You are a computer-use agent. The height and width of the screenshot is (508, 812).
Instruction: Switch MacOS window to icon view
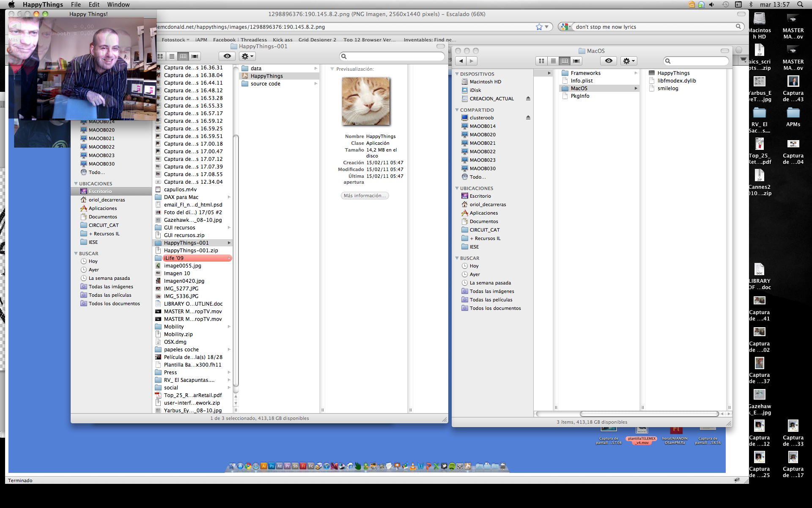542,61
